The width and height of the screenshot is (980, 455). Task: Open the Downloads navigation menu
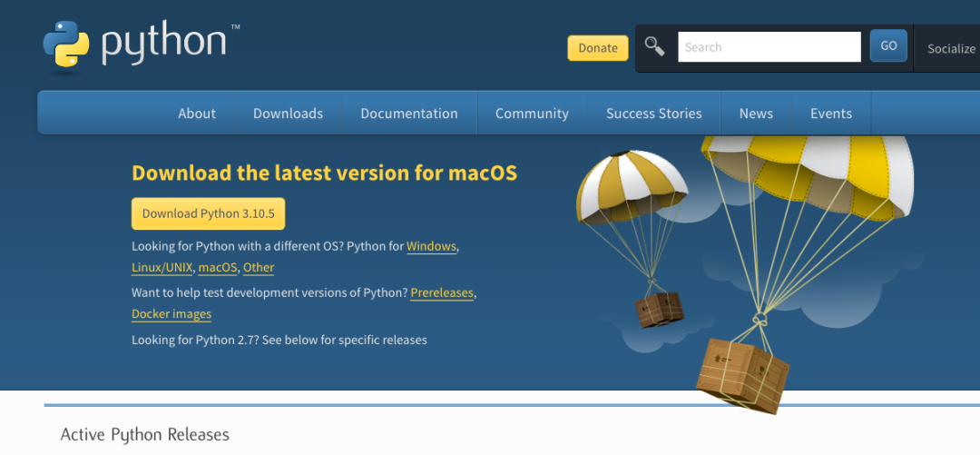[x=288, y=114]
